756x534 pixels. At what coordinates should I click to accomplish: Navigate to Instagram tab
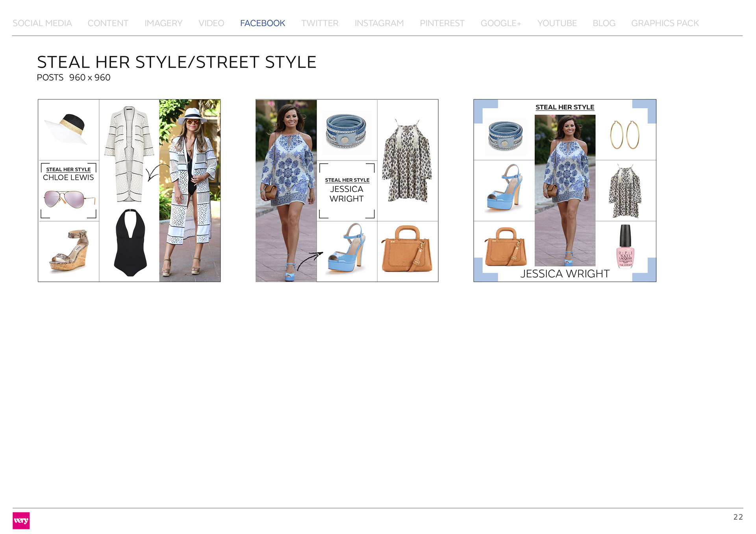(379, 23)
